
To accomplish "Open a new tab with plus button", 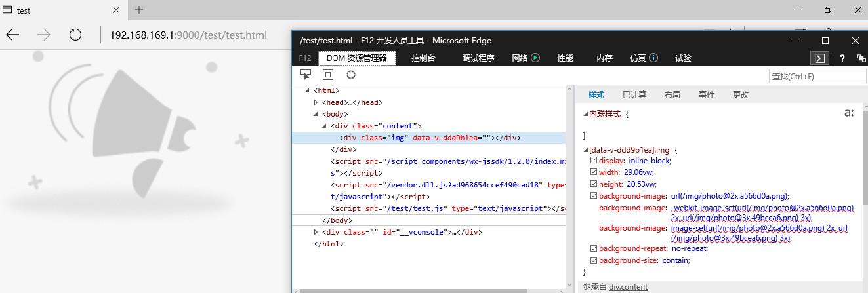I will tap(139, 10).
